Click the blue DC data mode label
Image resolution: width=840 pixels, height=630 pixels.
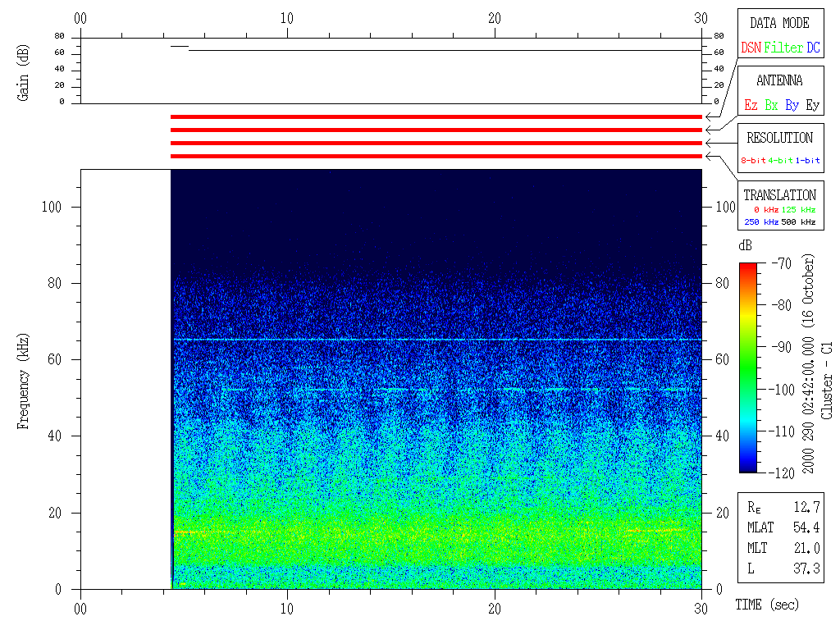(812, 48)
